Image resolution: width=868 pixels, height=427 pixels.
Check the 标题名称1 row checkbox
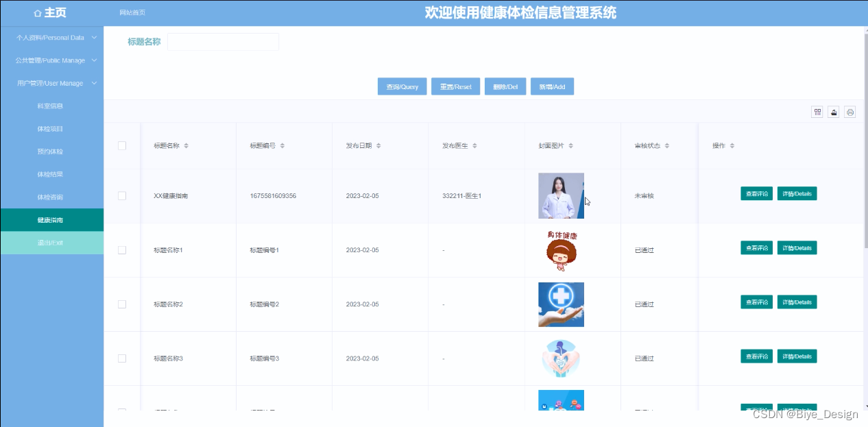[x=122, y=250]
